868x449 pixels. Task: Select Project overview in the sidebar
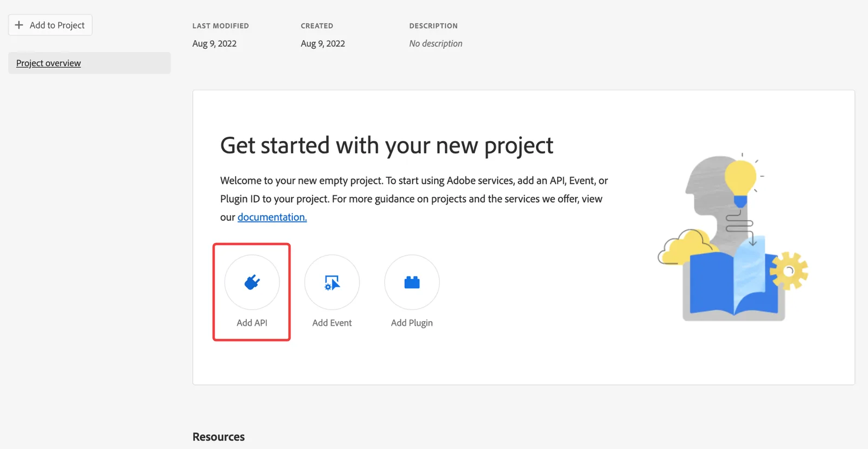click(90, 63)
